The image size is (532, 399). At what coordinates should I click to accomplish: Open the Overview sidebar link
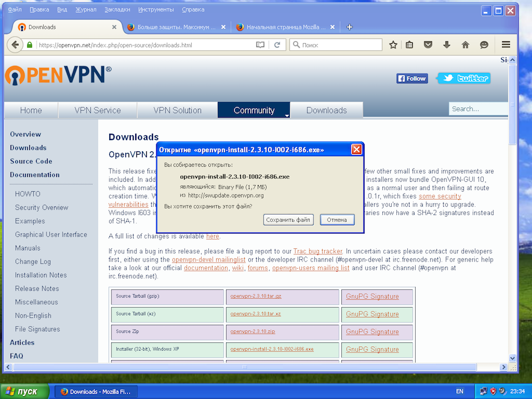point(25,134)
